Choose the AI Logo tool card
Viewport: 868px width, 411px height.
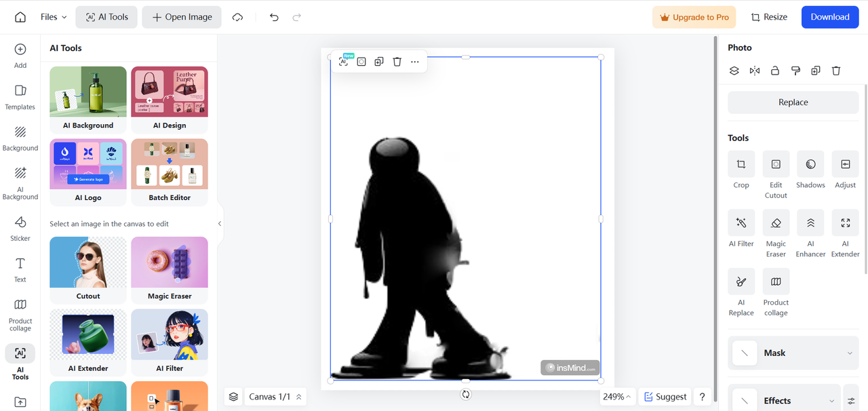tap(88, 172)
